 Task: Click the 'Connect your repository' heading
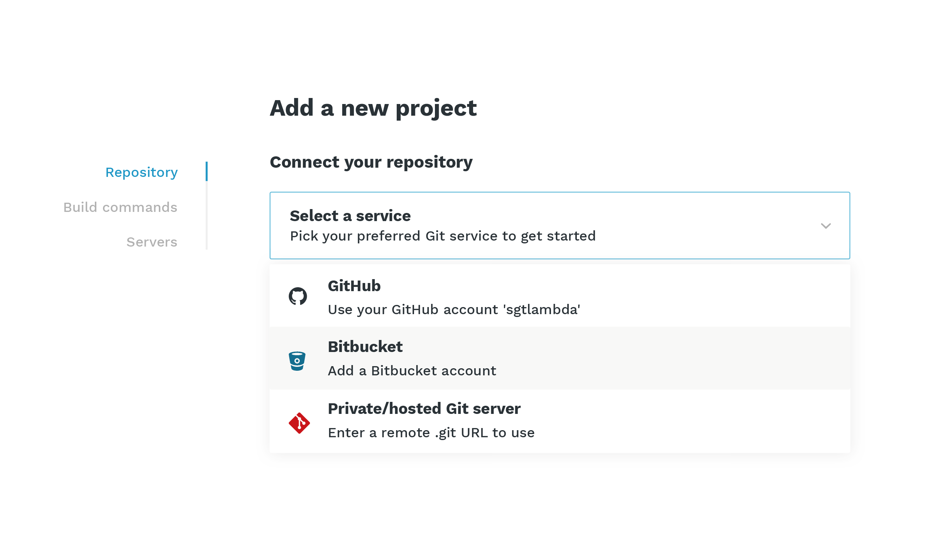click(x=371, y=162)
